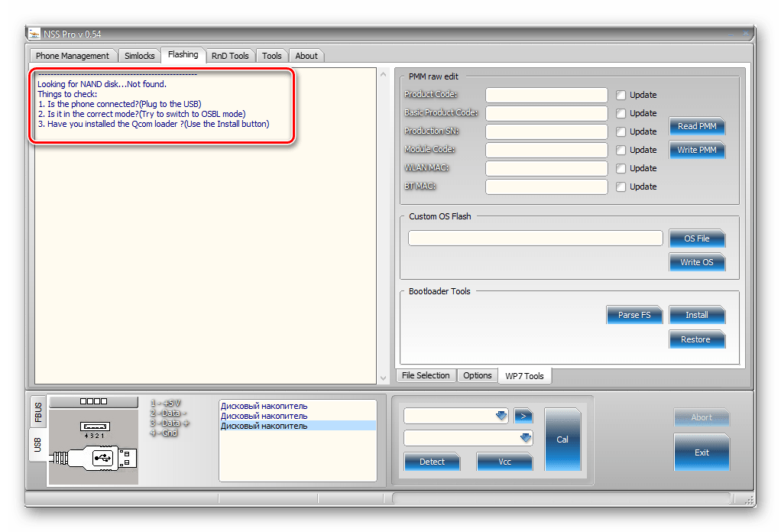Click log line about OSBL mode

click(142, 114)
